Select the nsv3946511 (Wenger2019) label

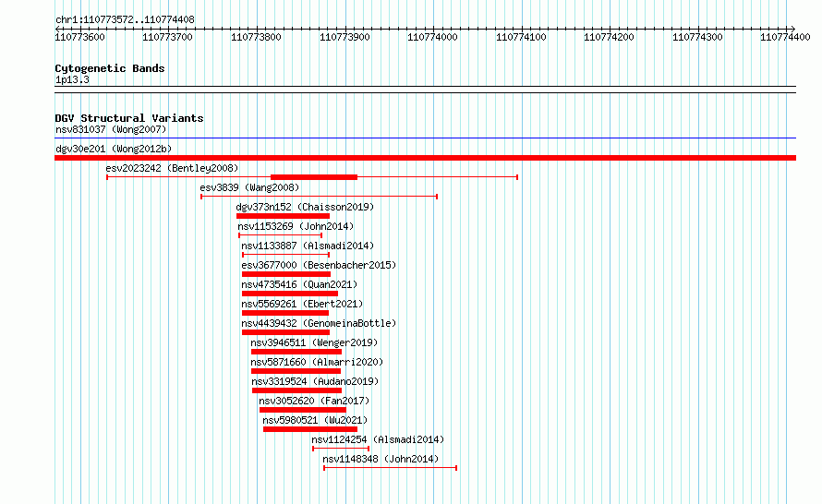pos(314,342)
